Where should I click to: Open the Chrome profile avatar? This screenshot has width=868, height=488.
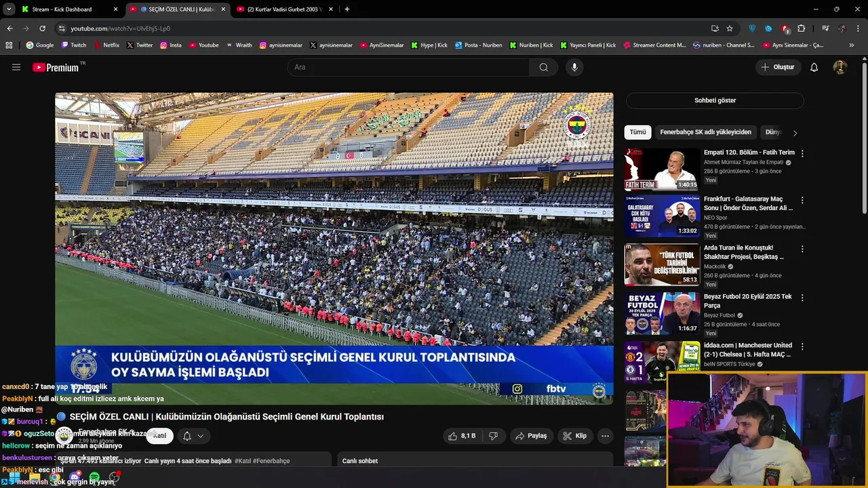[842, 28]
